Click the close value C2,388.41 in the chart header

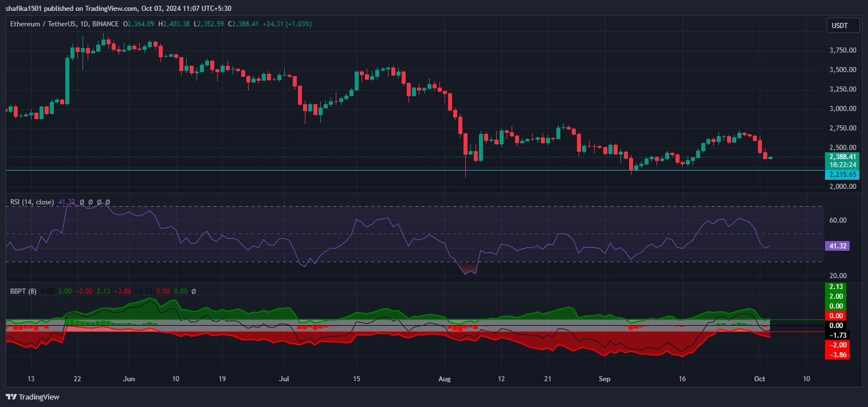(x=243, y=24)
